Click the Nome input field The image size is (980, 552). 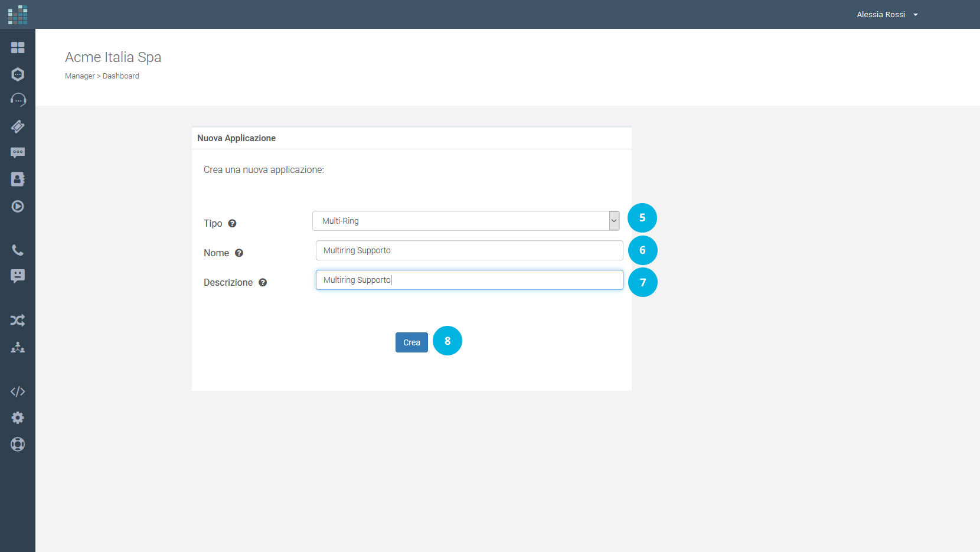(469, 250)
